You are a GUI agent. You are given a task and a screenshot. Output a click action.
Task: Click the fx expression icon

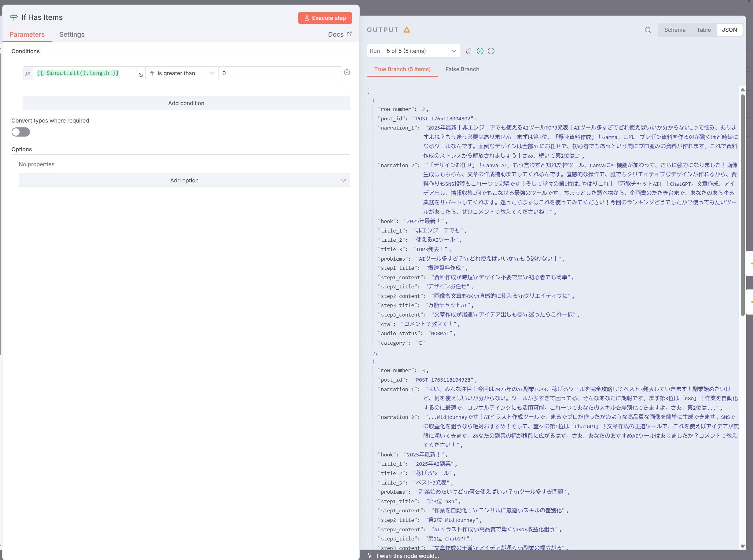coord(28,73)
